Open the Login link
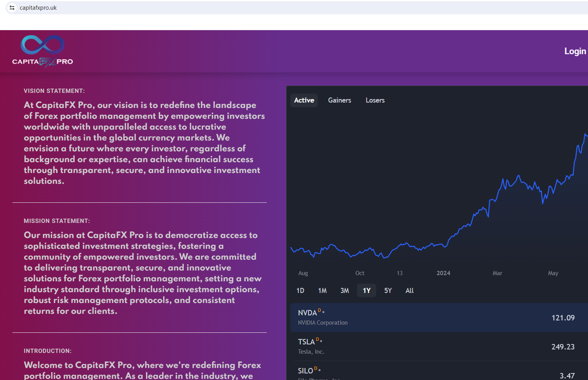588x380 pixels. click(x=575, y=51)
